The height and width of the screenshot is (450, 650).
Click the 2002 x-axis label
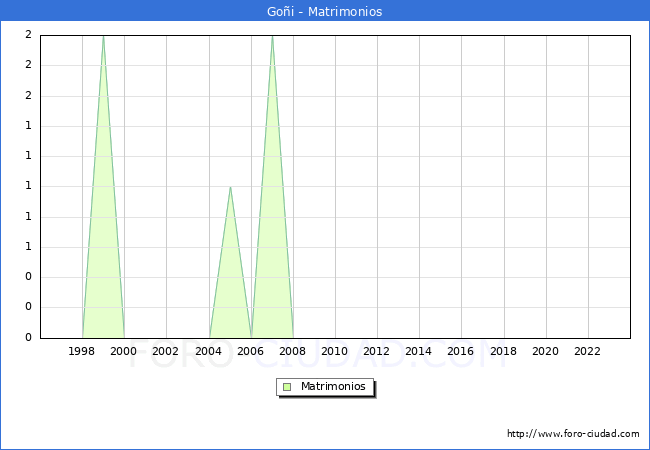(x=166, y=351)
